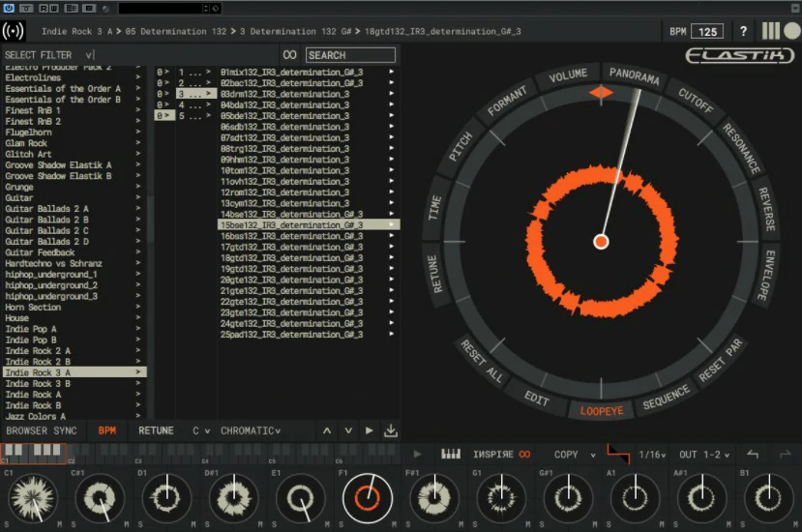Click the round circle view icon

pyautogui.click(x=791, y=31)
